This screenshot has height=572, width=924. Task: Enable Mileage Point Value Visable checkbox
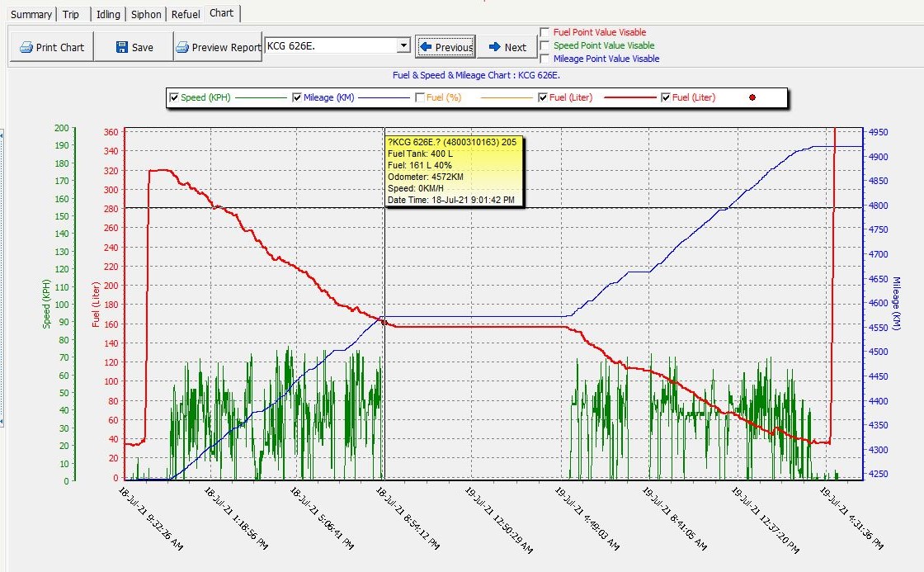pos(544,59)
